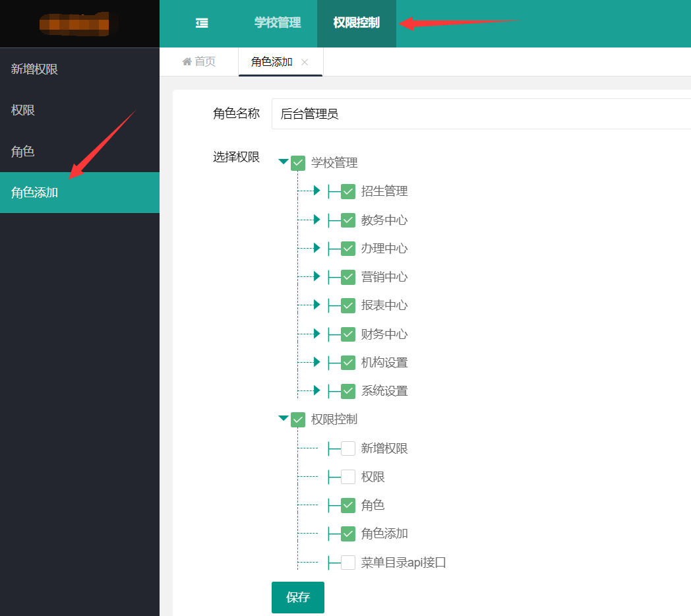This screenshot has width=691, height=616.
Task: Click the 角色名称 input field
Action: click(481, 113)
